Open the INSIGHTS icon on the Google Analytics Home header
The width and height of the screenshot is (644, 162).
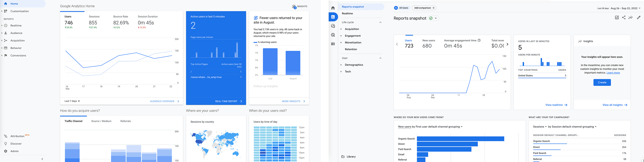pos(294,7)
